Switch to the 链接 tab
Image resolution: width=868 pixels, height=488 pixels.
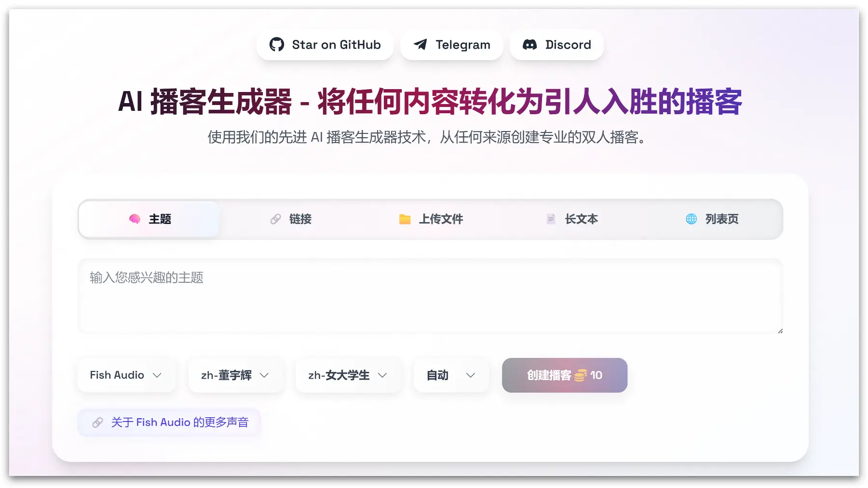290,219
